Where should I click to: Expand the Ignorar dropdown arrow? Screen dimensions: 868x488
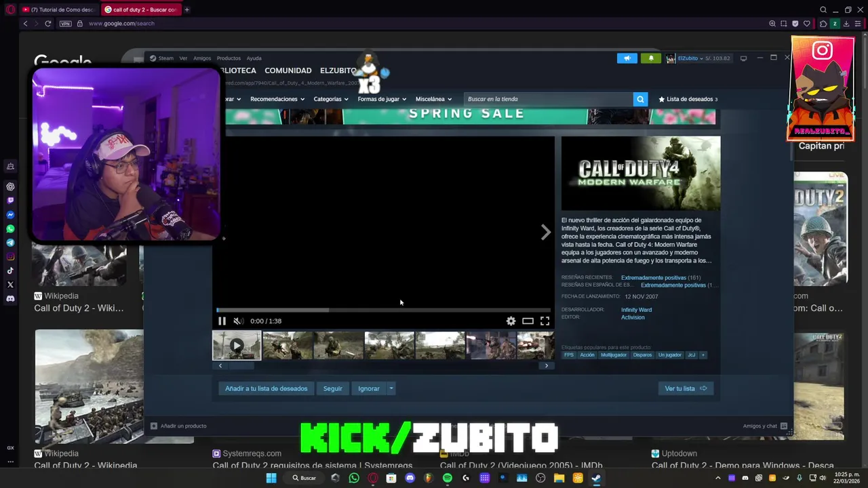click(391, 388)
